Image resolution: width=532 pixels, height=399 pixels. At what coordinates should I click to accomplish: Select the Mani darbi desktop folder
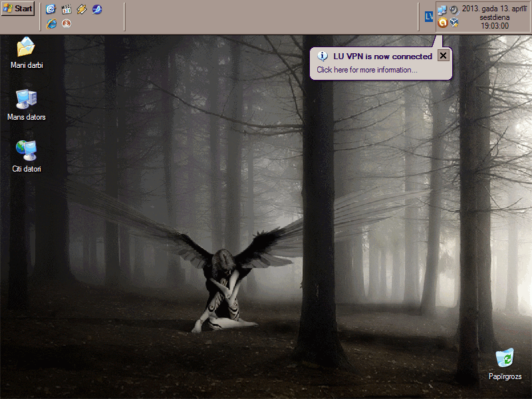[27, 53]
